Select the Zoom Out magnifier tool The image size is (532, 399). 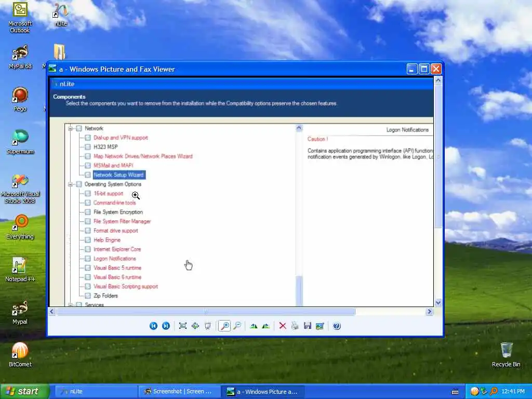(x=237, y=326)
